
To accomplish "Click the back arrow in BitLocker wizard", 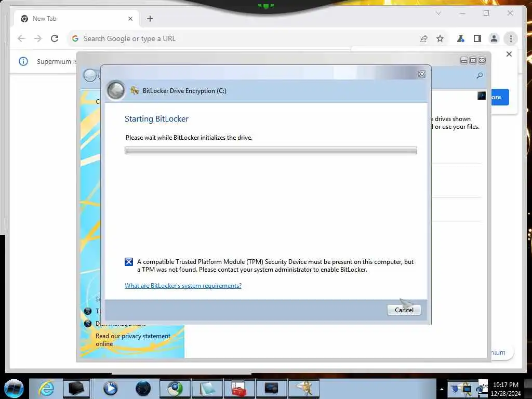I will tap(116, 90).
